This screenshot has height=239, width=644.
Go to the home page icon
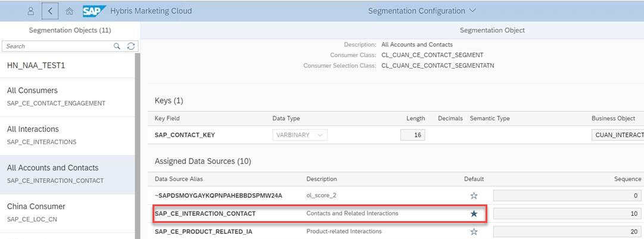pos(70,11)
